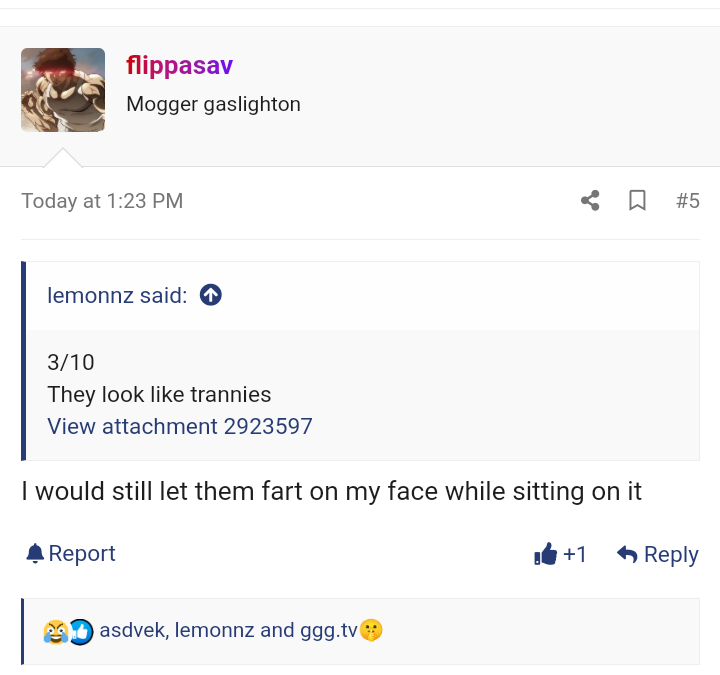Screen dimensions: 720x675
Task: Open flippasav's avatar image
Action: (x=63, y=90)
